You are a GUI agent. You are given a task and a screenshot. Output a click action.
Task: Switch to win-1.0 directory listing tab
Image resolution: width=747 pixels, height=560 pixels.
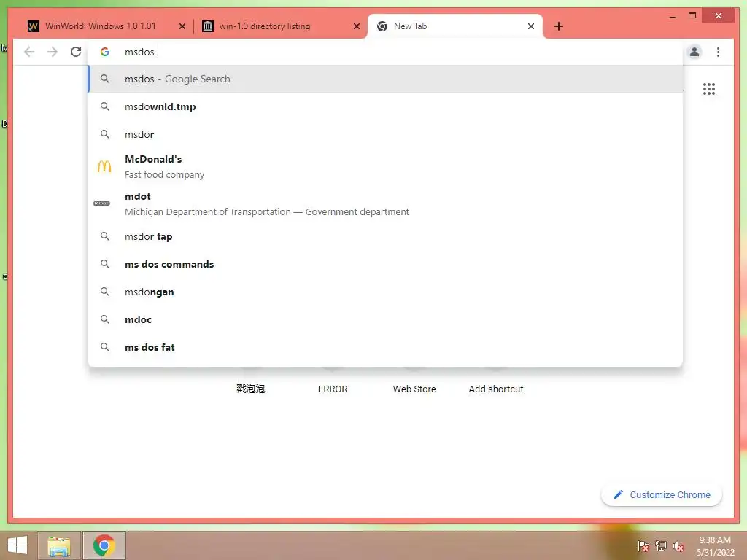click(280, 26)
